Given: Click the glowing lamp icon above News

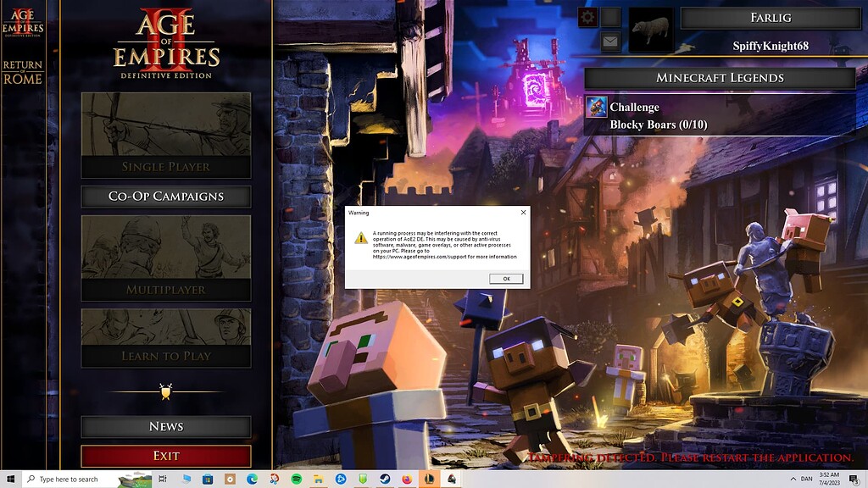Looking at the screenshot, I should tap(166, 391).
